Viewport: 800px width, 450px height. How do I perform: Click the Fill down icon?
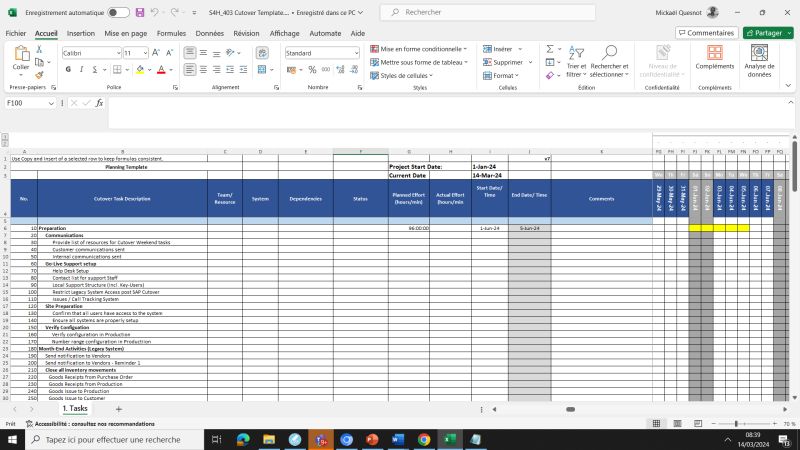[549, 62]
